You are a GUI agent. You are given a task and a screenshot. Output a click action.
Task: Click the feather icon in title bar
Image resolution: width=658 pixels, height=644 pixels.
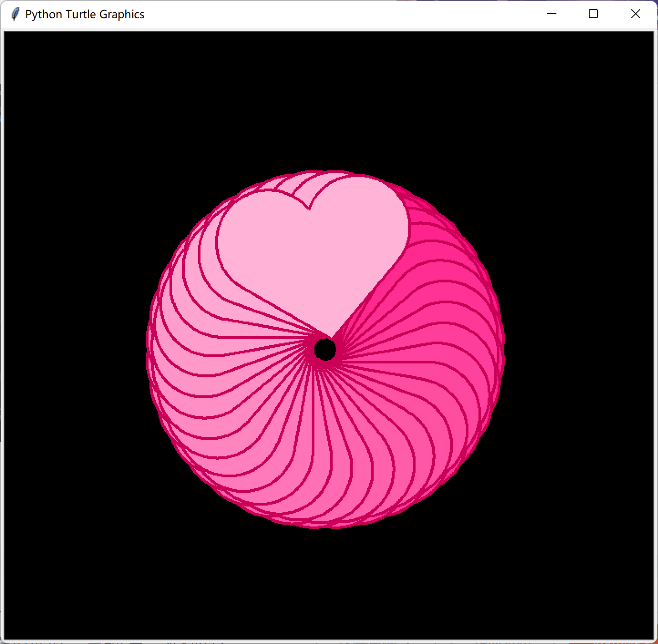[15, 14]
